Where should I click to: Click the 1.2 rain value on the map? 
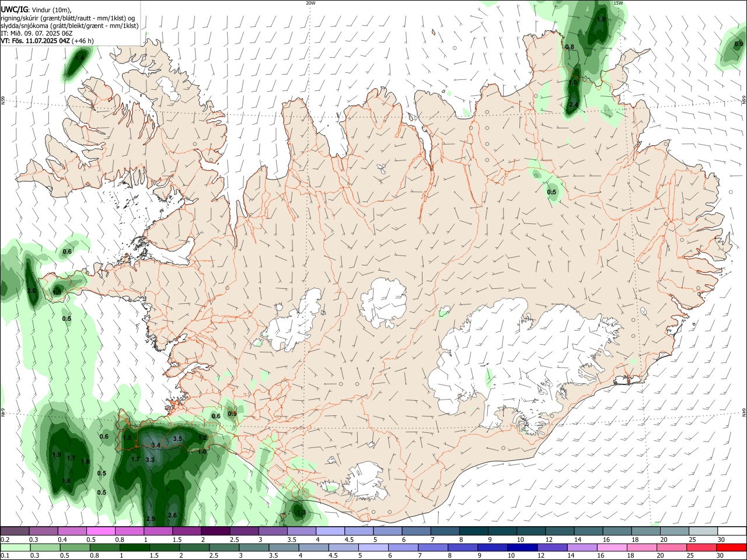pyautogui.click(x=203, y=437)
